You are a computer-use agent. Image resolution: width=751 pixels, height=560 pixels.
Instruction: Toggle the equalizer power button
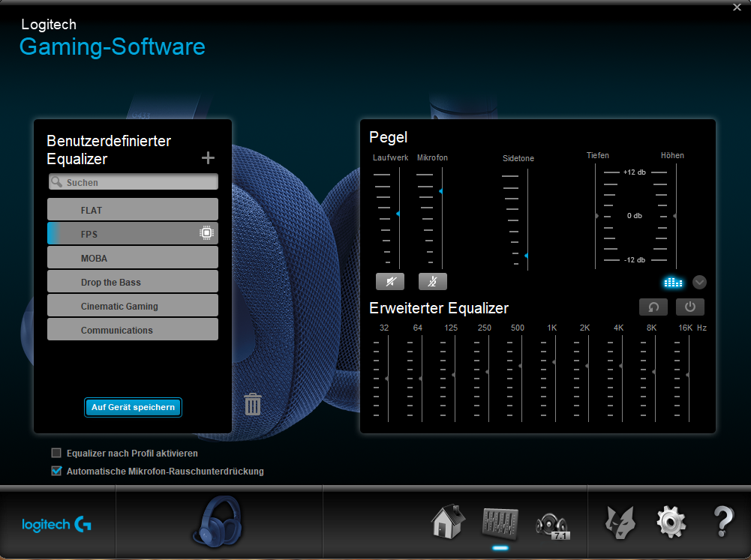point(689,307)
